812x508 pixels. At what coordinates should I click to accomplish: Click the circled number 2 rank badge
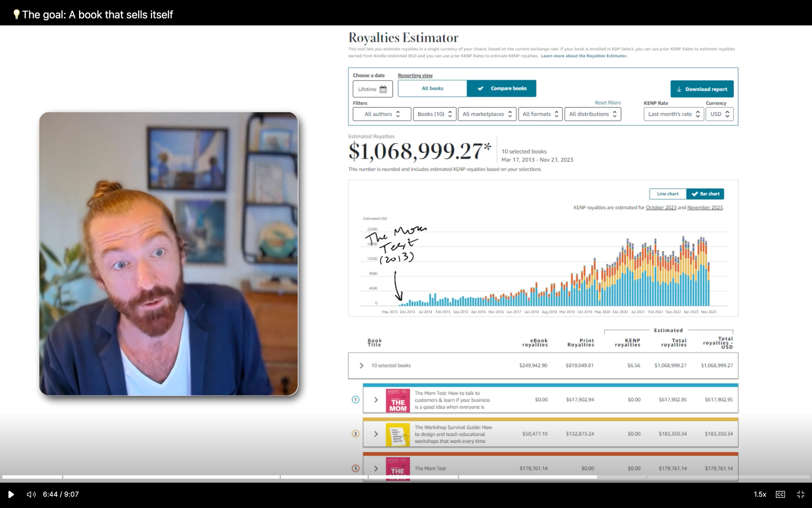point(355,434)
